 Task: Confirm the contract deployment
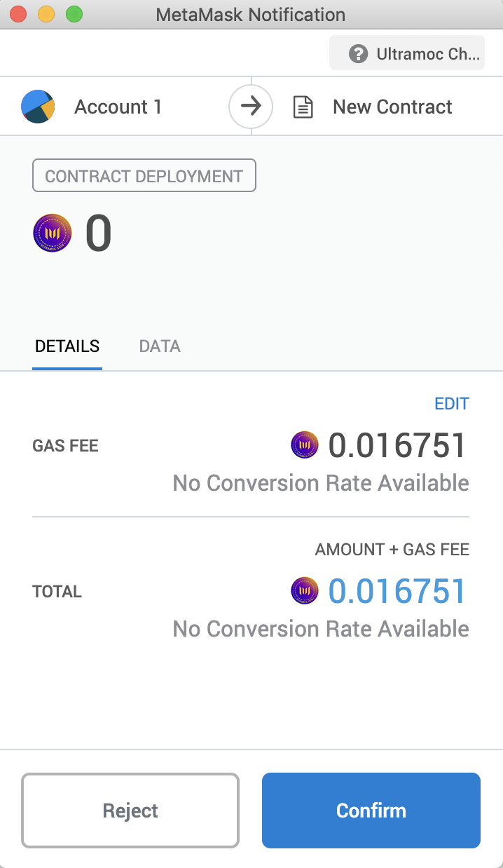point(371,811)
